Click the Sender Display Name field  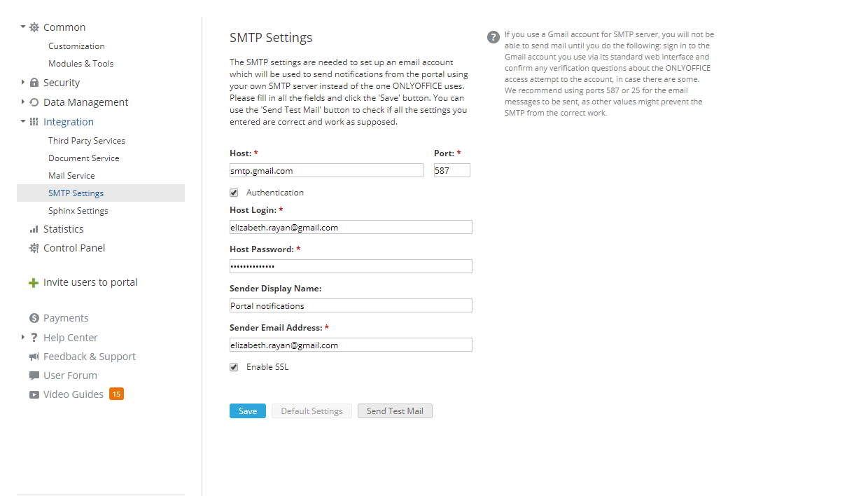pyautogui.click(x=351, y=305)
